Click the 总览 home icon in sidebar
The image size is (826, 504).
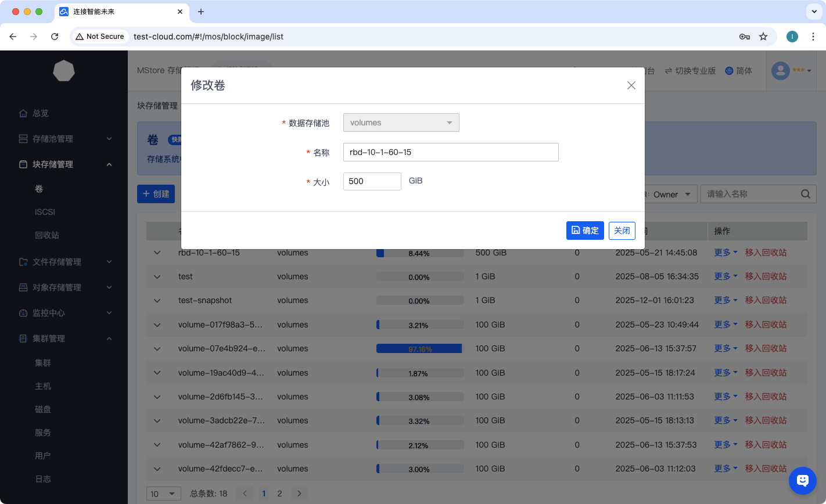23,113
